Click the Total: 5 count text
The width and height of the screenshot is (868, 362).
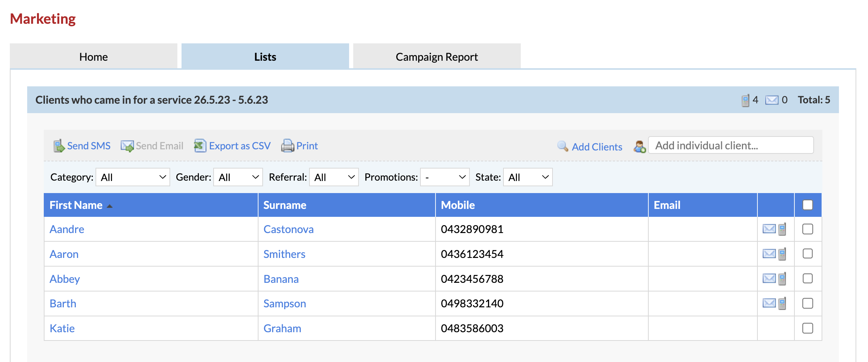point(814,100)
